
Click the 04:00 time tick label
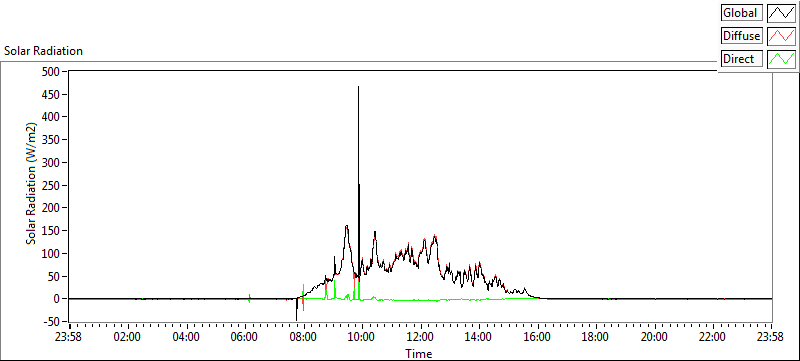point(187,337)
